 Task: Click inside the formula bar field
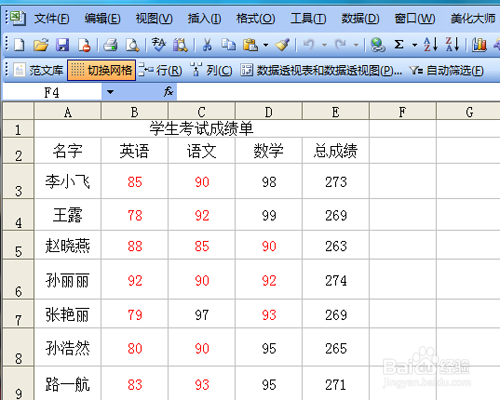click(x=338, y=92)
